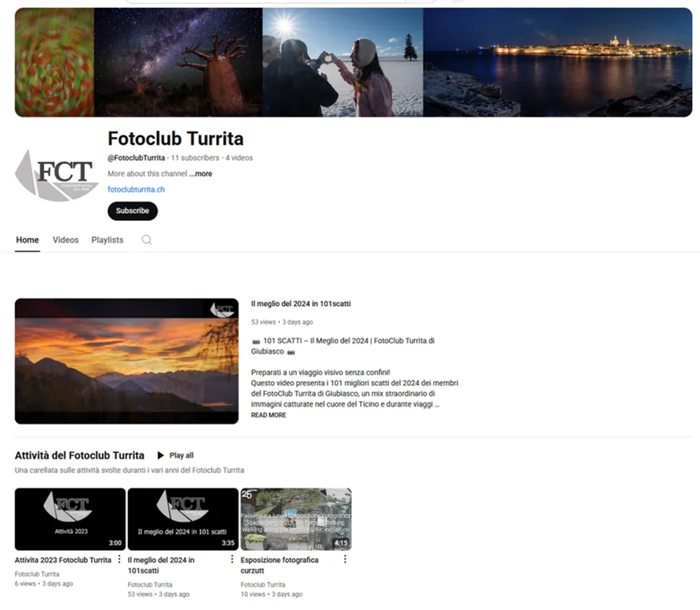Click the @FotoclubTurrita channel handle
700x610 pixels.
pos(136,158)
